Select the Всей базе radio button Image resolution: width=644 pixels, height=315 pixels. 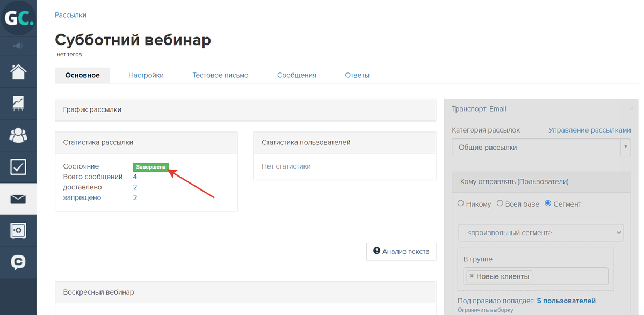tap(500, 204)
